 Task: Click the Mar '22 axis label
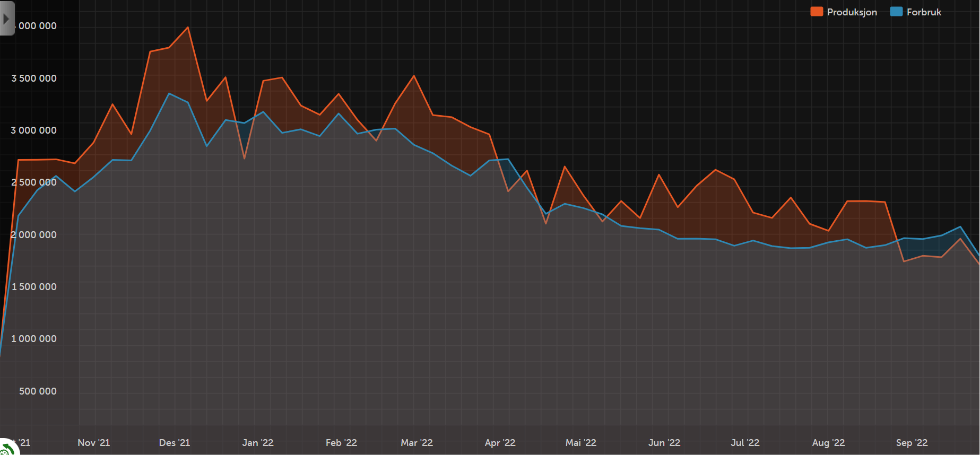417,442
